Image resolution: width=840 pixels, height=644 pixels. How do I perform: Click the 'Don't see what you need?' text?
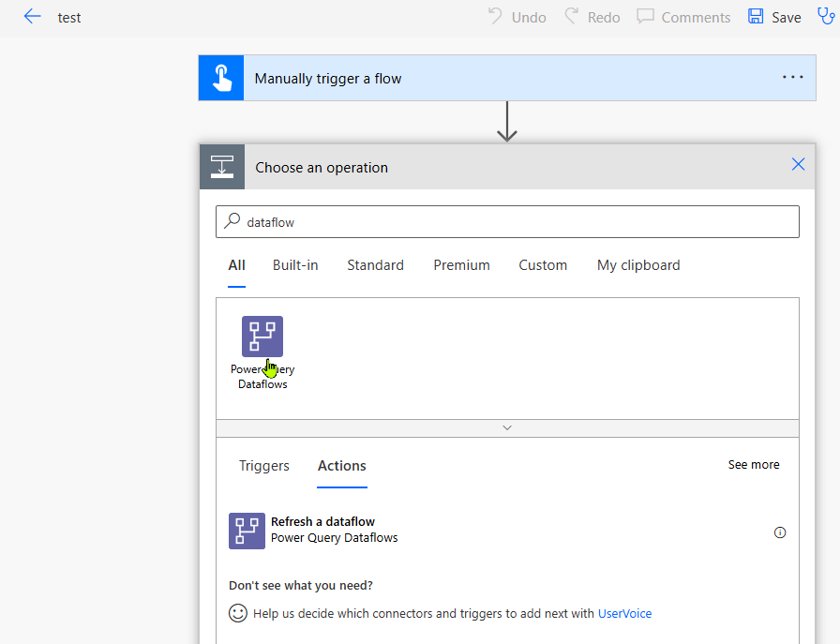click(301, 586)
